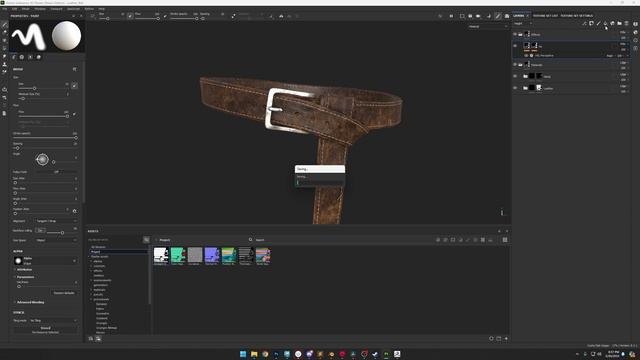Click the brush Angle dial

point(42,160)
